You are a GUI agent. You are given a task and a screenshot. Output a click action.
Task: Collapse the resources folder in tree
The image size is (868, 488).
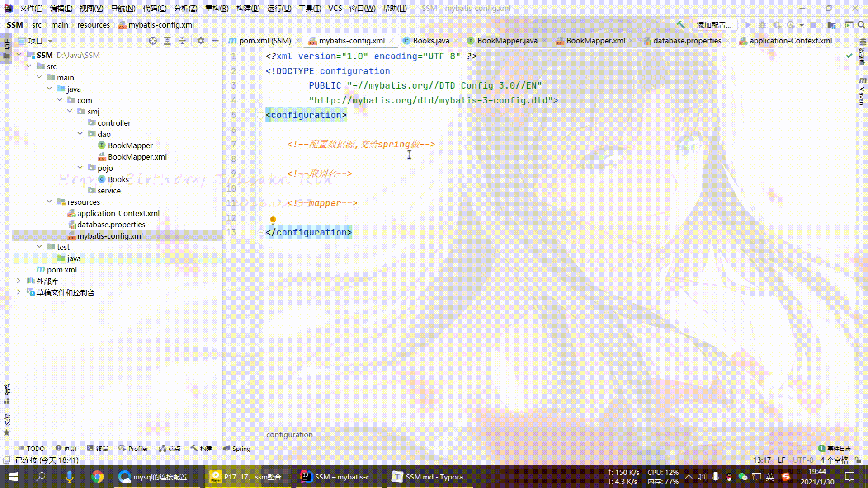[x=49, y=202]
